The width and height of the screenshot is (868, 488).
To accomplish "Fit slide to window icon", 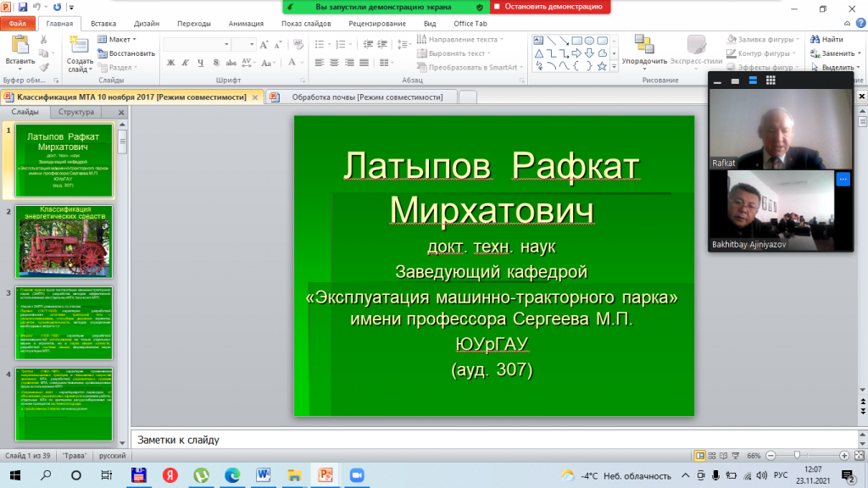I will 860,455.
